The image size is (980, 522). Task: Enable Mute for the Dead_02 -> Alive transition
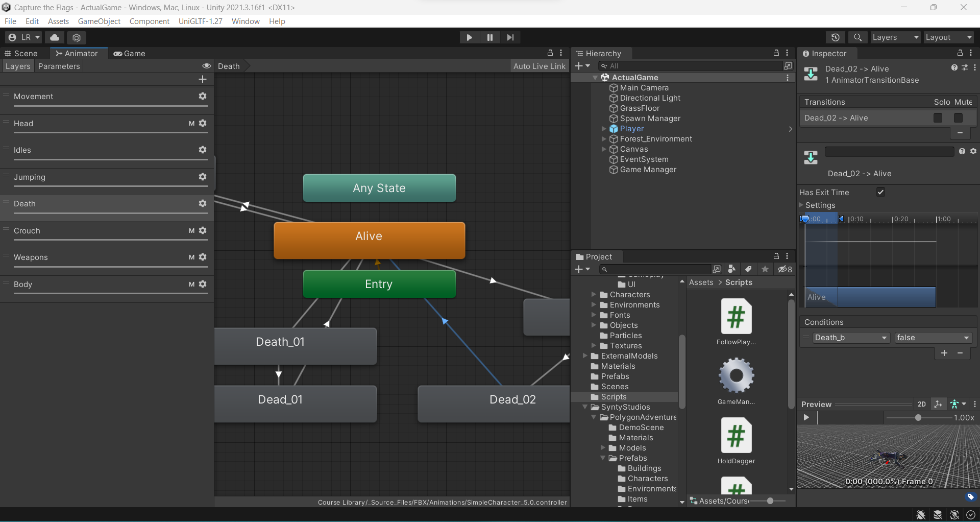tap(958, 118)
